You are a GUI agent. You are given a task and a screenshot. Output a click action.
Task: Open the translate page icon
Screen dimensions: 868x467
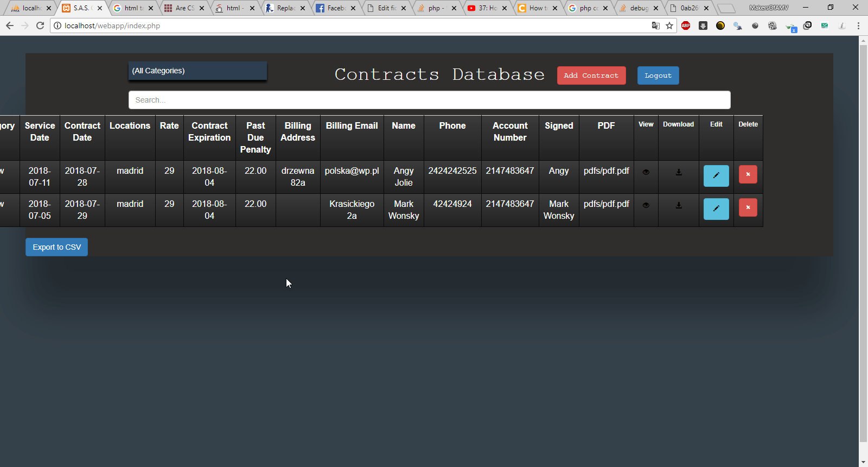click(x=656, y=26)
